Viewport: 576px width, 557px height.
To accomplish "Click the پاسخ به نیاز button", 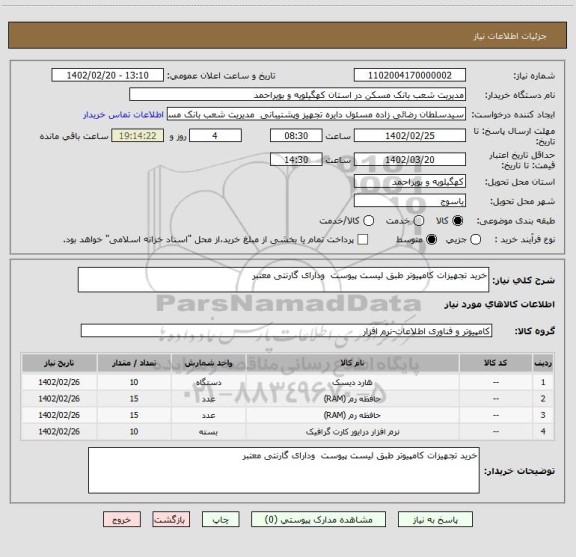I will [x=435, y=520].
